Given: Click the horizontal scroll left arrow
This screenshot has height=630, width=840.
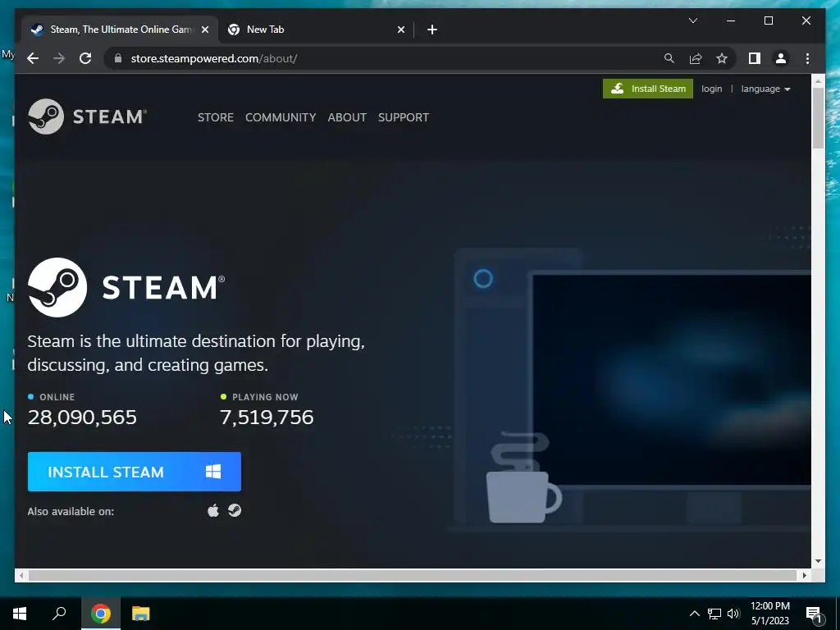Looking at the screenshot, I should pos(21,575).
